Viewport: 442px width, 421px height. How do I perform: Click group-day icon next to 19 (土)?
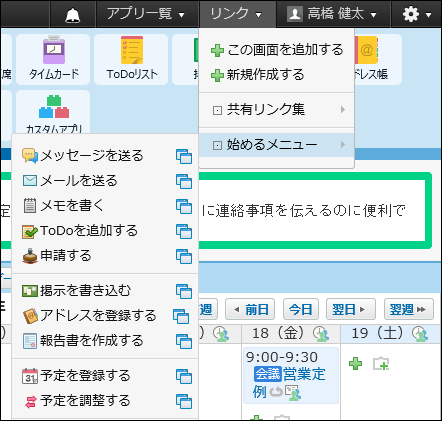(420, 334)
